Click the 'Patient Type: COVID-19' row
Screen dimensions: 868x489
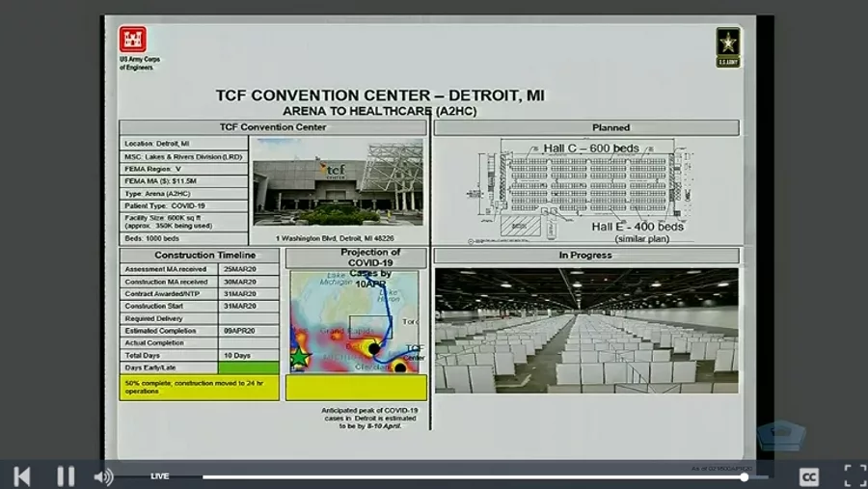(184, 205)
